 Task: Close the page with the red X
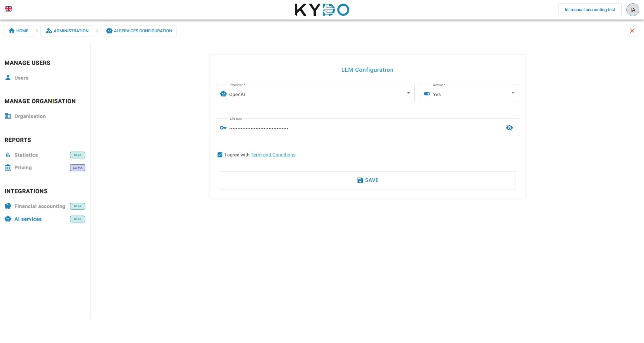[632, 31]
